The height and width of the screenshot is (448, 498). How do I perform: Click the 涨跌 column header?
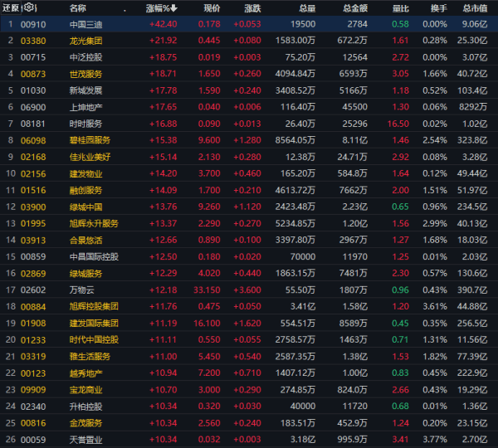tap(254, 8)
